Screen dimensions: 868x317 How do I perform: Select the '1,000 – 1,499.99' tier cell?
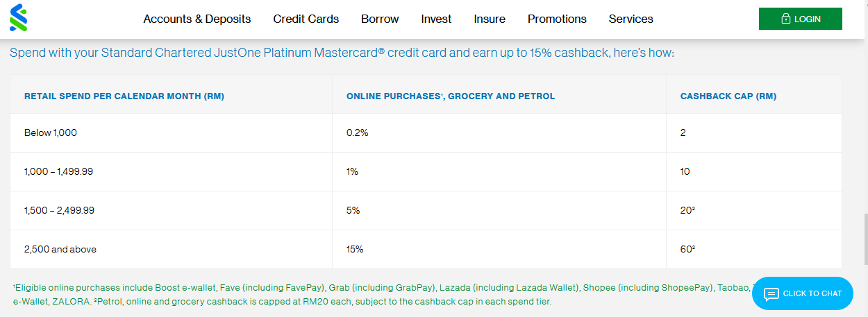point(58,171)
